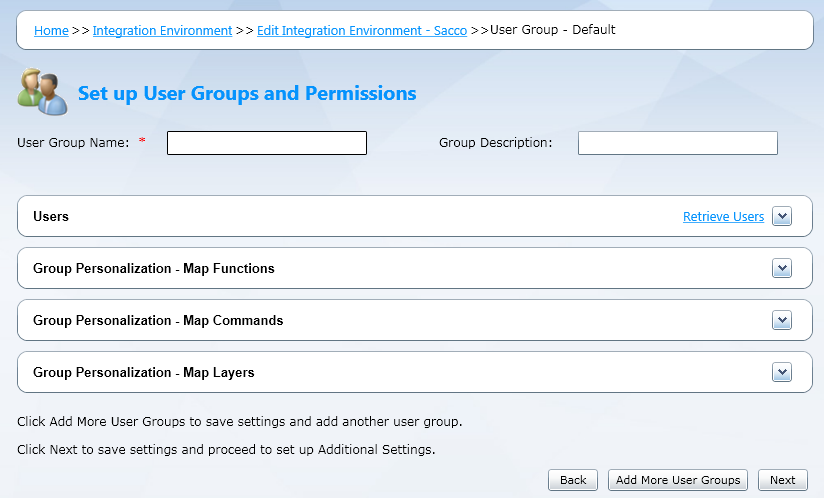Click the user groups icon beside the heading
The height and width of the screenshot is (498, 824).
(x=42, y=92)
